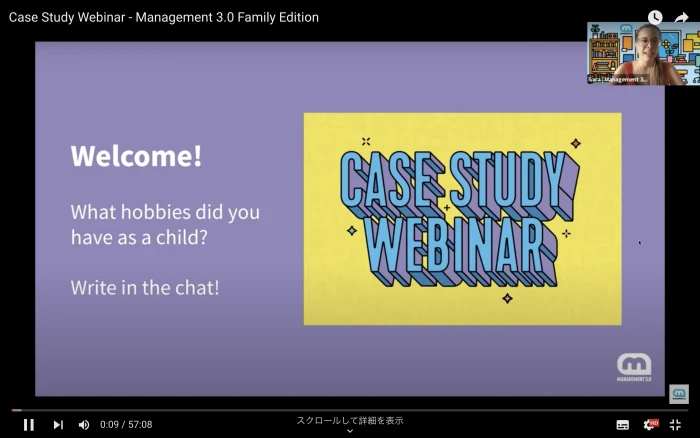The width and height of the screenshot is (700, 438).
Task: Mute the video volume
Action: click(84, 424)
